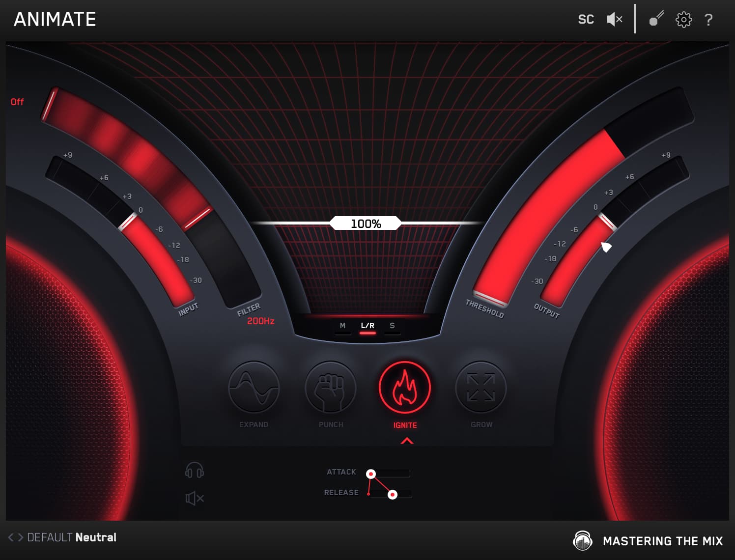Click the OUTPUT meter label
The width and height of the screenshot is (735, 560).
tap(546, 311)
